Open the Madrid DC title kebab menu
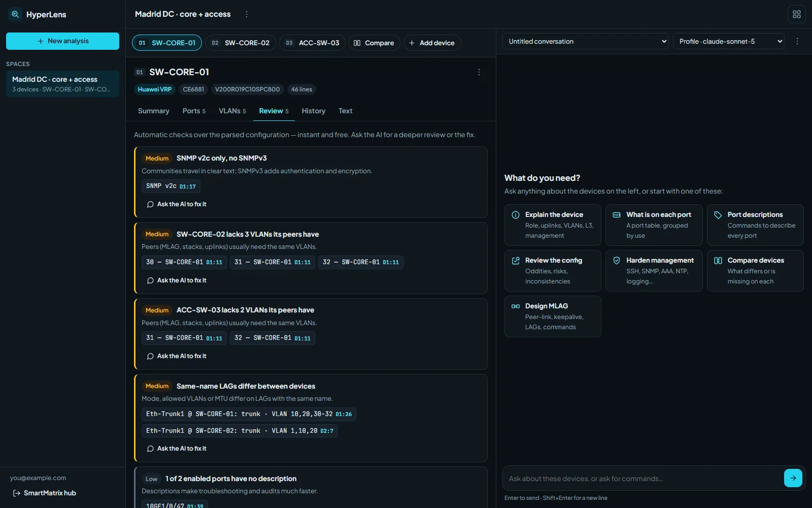Viewport: 812px width, 508px height. point(247,14)
